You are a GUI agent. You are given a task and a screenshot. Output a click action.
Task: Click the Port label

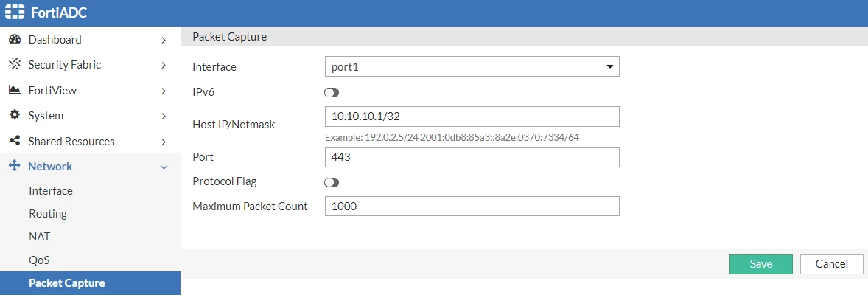pyautogui.click(x=203, y=157)
